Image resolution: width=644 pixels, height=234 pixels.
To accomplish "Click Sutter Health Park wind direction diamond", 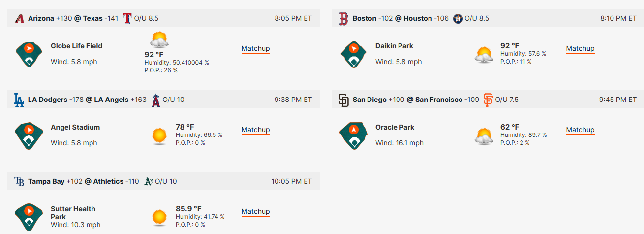I will 29,217.
